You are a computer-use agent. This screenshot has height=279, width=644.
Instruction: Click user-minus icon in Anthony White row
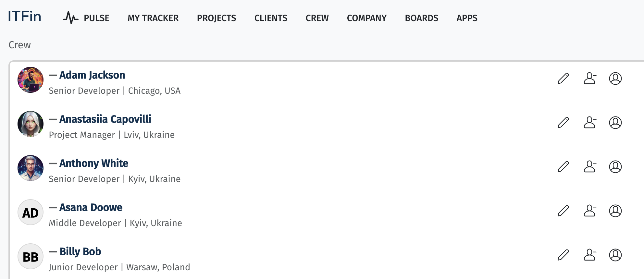click(x=590, y=167)
